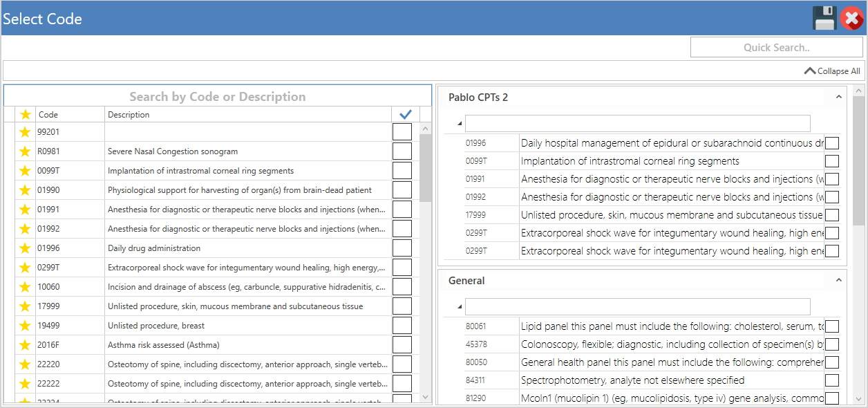Screen dimensions: 868x408
Task: Check the box for Physiological support for harvesting
Action: [402, 190]
